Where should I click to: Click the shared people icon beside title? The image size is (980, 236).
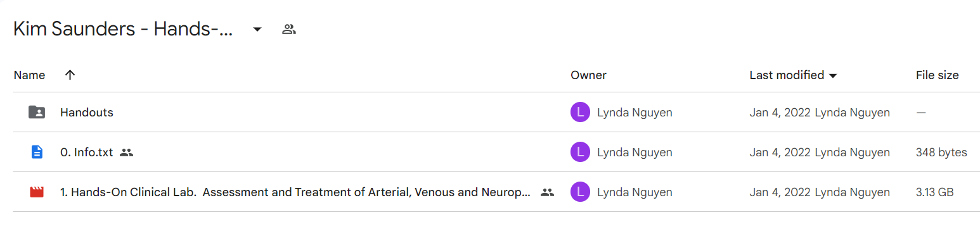[289, 29]
